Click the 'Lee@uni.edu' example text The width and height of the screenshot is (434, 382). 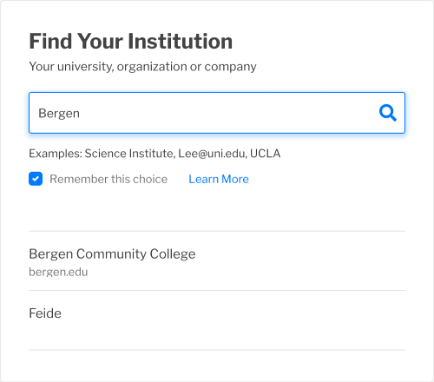coord(212,153)
